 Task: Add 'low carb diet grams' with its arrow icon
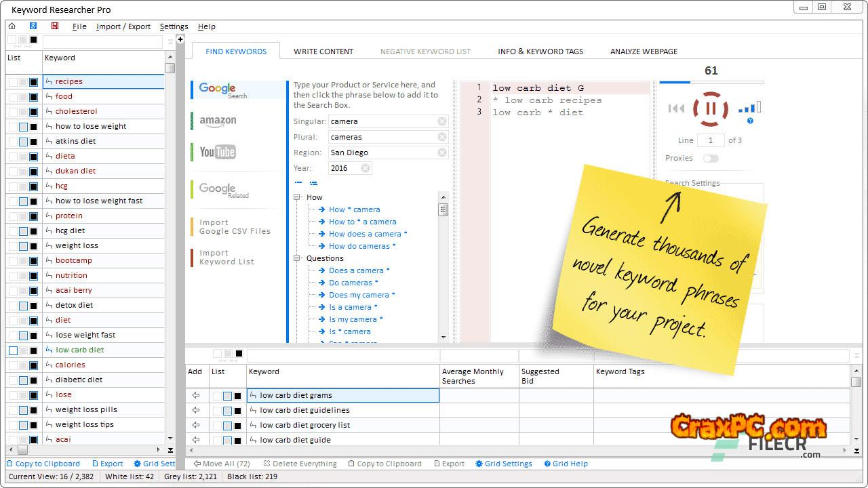pos(196,395)
